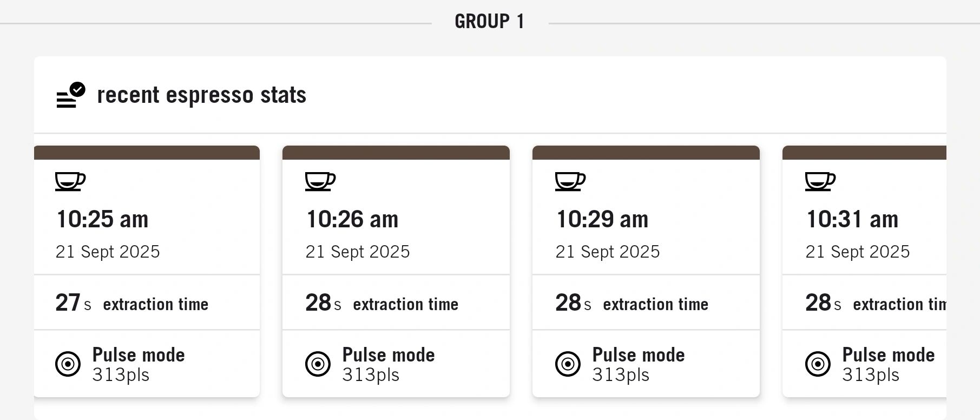Click the recent espresso stats checklist icon
Image resolution: width=980 pixels, height=420 pixels.
pos(71,95)
